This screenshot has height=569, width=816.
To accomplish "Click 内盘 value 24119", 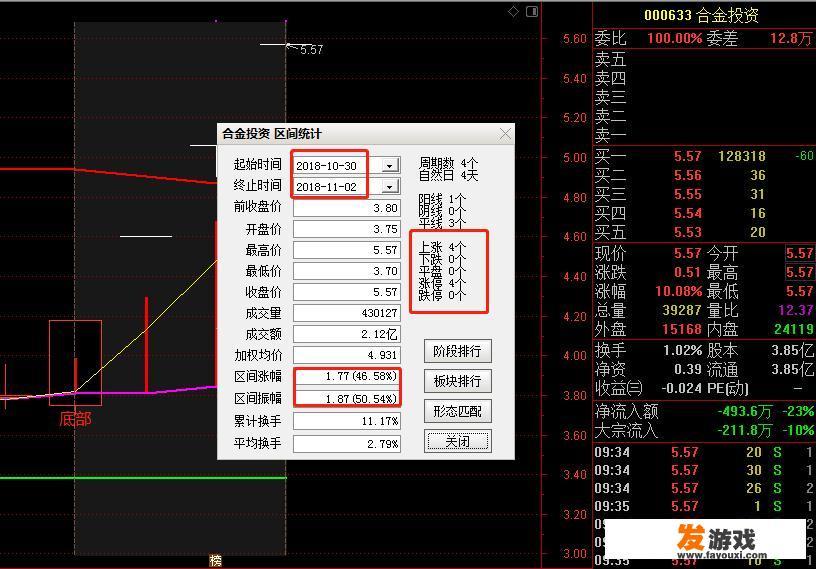I will pos(794,329).
